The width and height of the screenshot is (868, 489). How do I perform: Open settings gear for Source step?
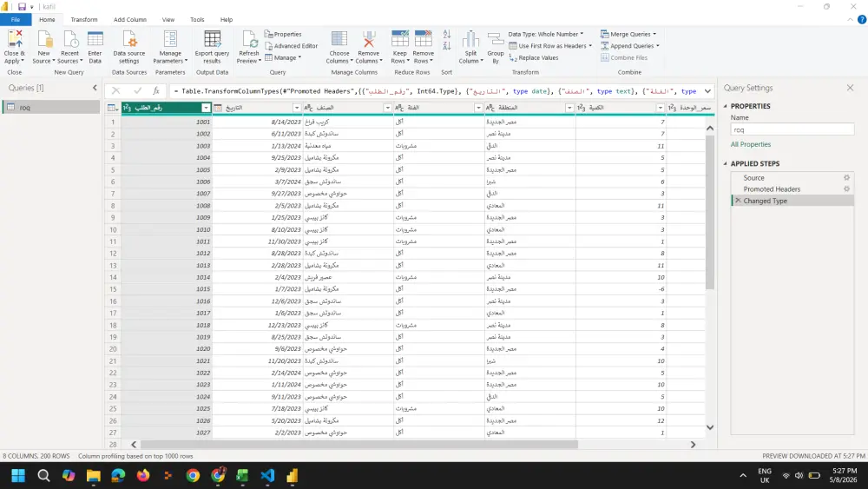click(846, 178)
